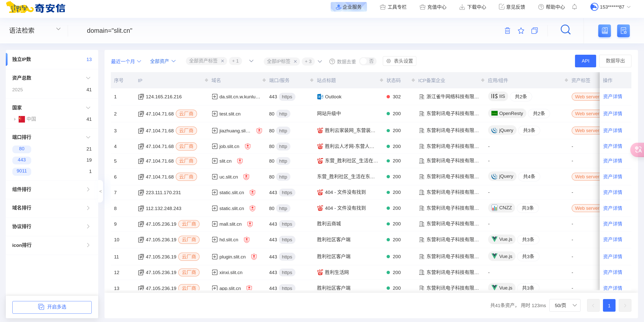This screenshot has height=322, width=644.
Task: Open the 最近一个月 time range dropdown
Action: click(126, 61)
